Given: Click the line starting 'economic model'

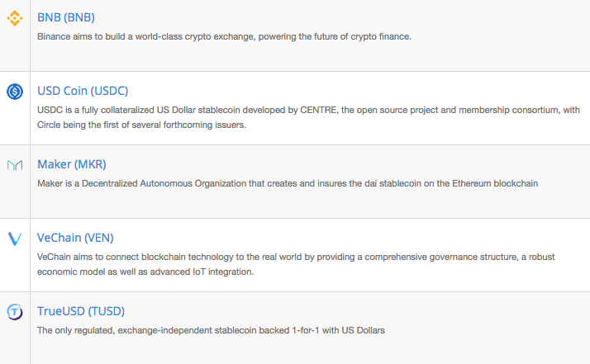Looking at the screenshot, I should pyautogui.click(x=145, y=272).
